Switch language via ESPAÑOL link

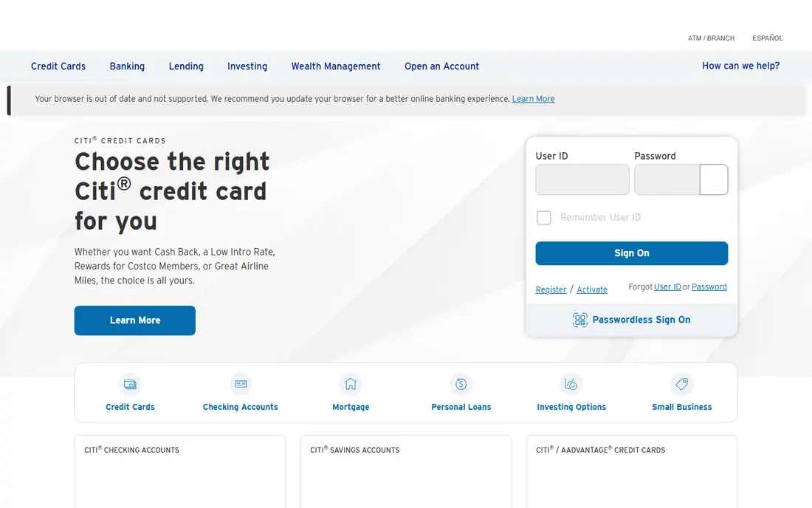click(x=768, y=38)
